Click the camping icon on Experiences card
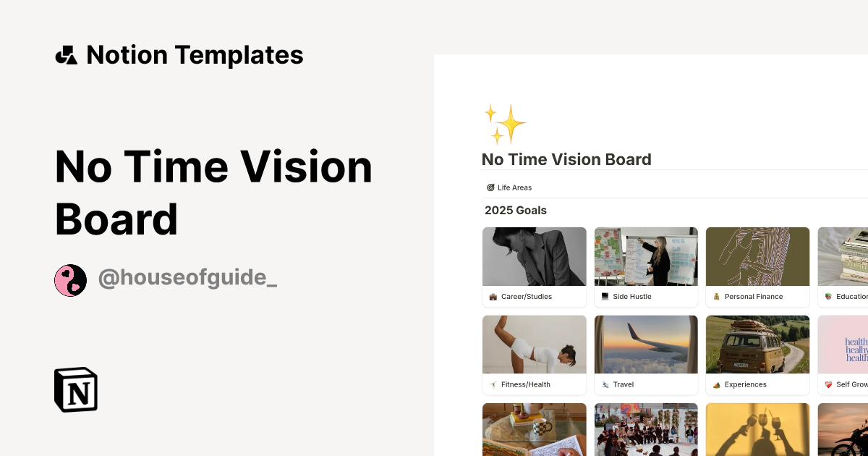Image resolution: width=868 pixels, height=456 pixels. click(x=717, y=384)
